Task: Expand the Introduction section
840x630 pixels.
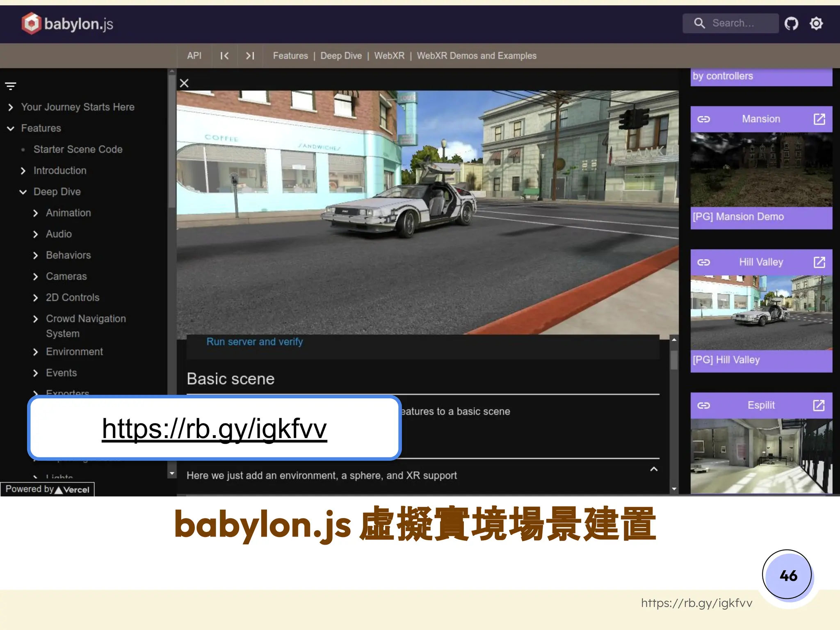Action: [x=23, y=171]
